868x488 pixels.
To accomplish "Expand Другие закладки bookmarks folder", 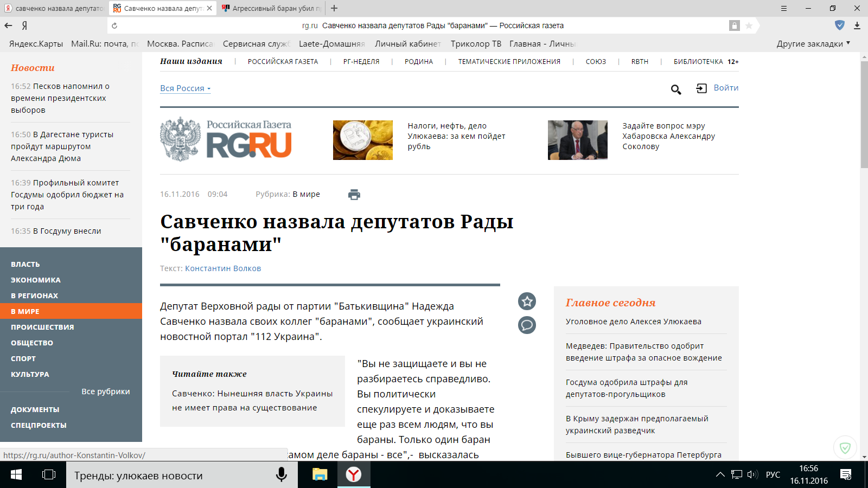I will point(813,44).
